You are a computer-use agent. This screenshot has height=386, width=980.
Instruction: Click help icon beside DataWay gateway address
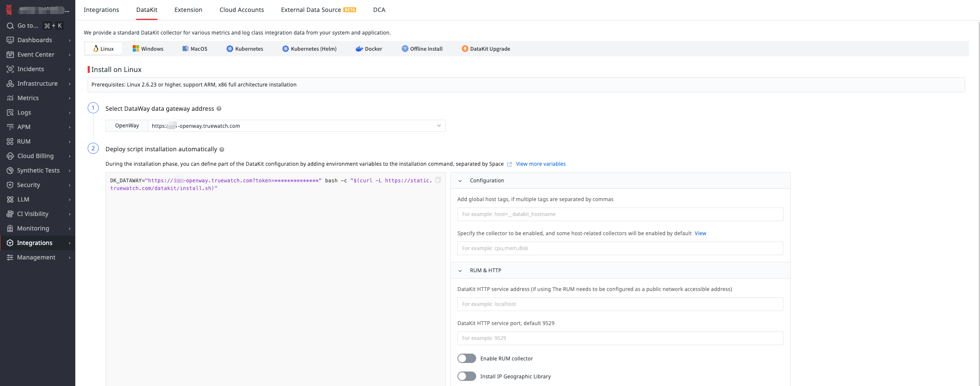tap(219, 109)
